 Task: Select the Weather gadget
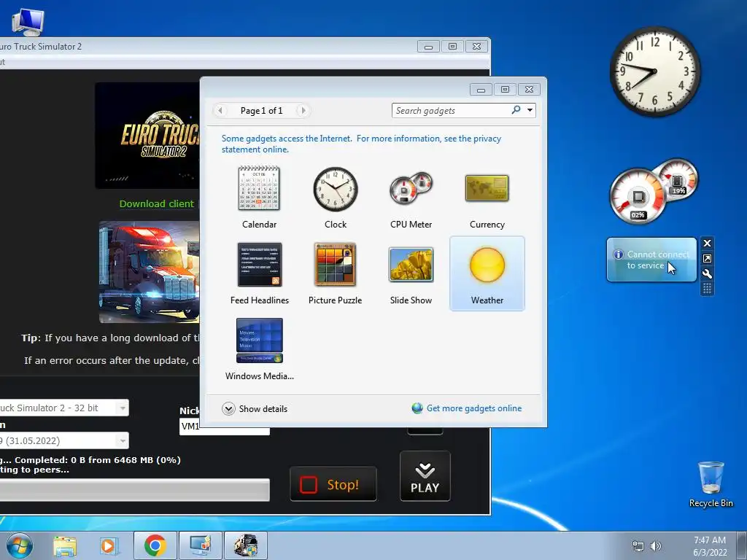pos(487,274)
